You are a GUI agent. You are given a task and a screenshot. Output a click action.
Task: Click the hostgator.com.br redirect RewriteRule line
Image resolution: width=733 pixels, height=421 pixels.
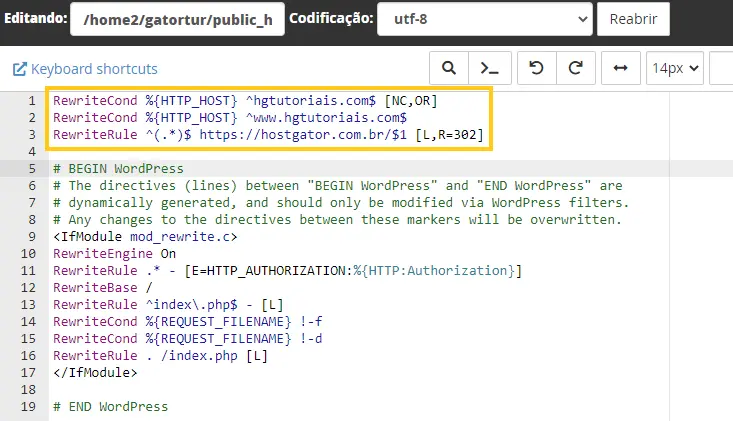tap(268, 135)
